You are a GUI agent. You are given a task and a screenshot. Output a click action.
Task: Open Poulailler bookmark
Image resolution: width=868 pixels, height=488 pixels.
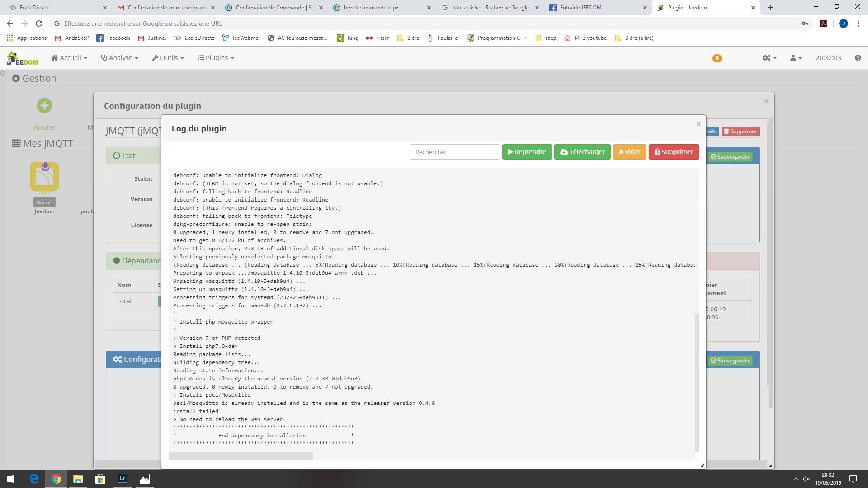[443, 38]
